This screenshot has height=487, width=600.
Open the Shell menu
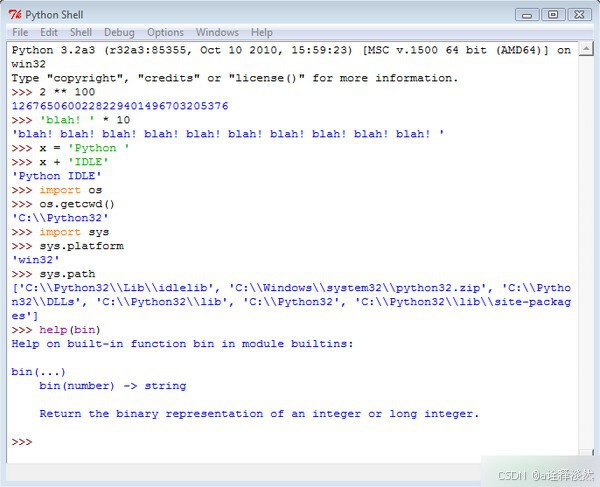[81, 33]
